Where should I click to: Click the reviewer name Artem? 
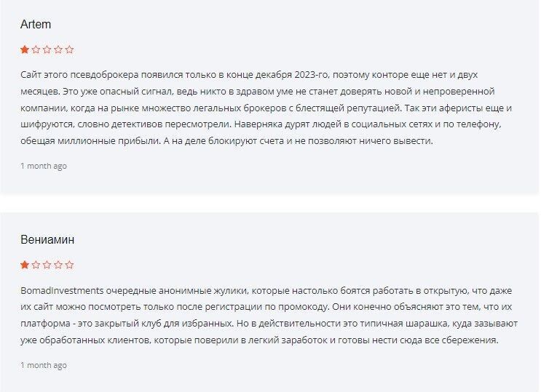tap(36, 25)
